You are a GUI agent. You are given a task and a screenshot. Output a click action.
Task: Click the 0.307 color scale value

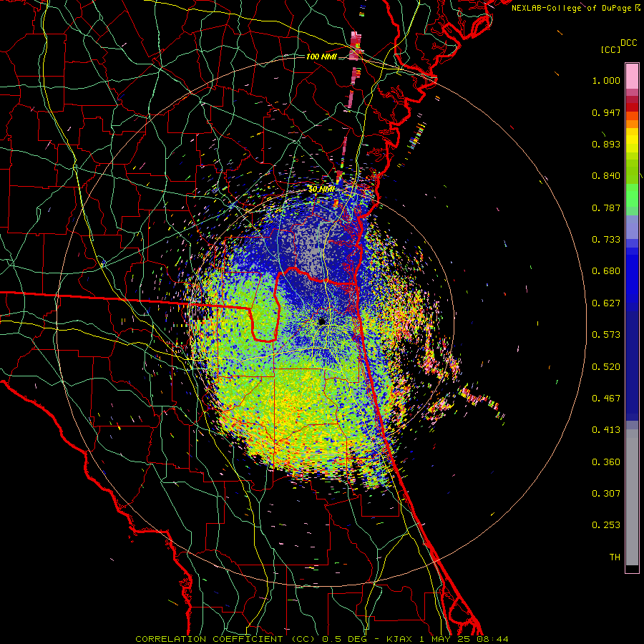click(x=606, y=494)
